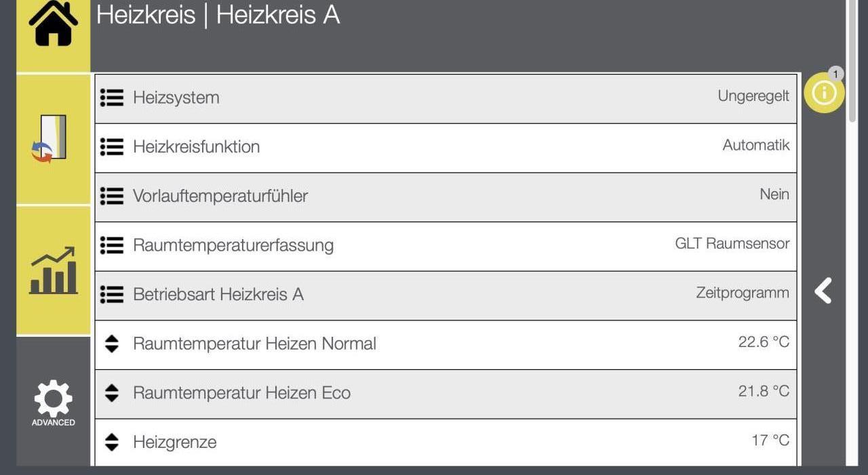Open the yellow info notification icon
Screen dimensions: 868x475
pos(824,93)
